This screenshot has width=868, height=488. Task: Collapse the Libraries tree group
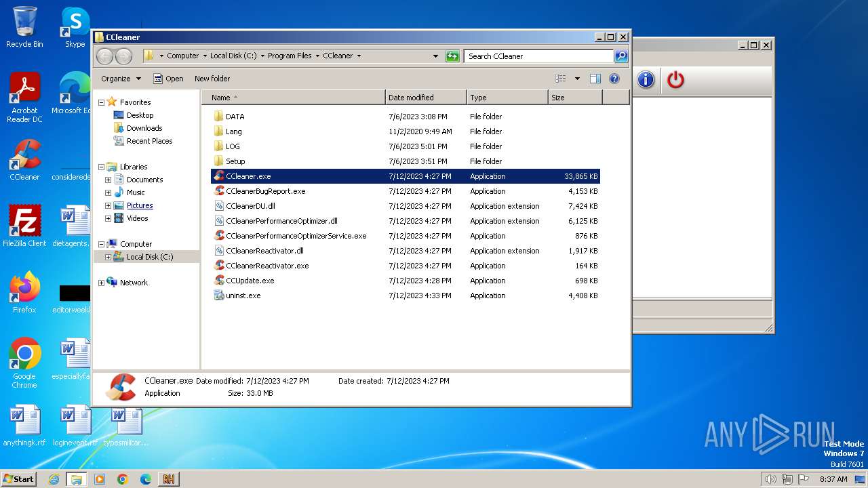(101, 167)
